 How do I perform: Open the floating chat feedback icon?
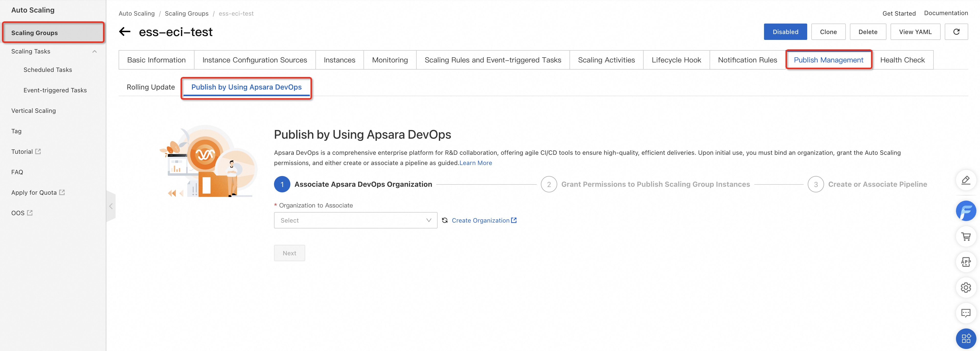click(965, 313)
